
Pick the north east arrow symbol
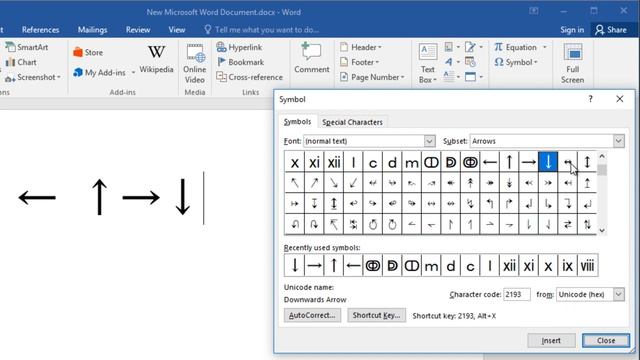click(314, 182)
